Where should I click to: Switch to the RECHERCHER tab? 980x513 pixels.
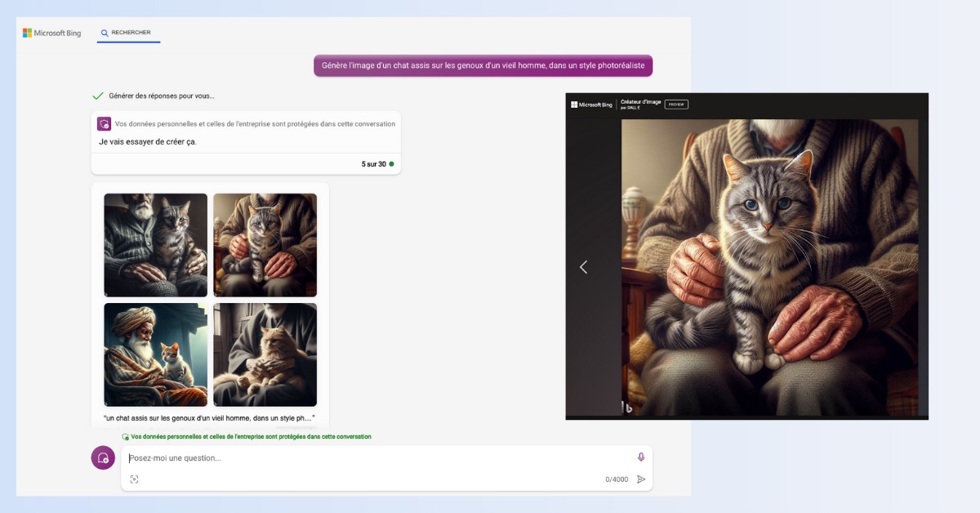point(128,33)
